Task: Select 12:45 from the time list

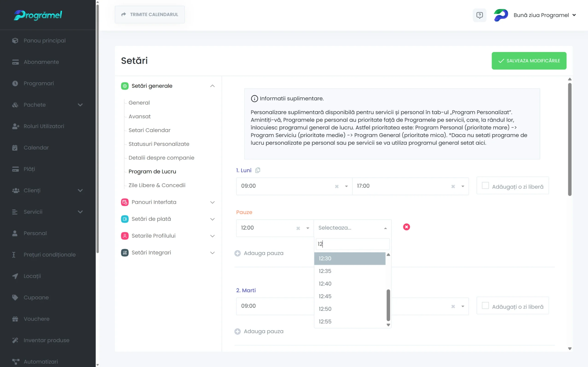Action: [x=325, y=296]
